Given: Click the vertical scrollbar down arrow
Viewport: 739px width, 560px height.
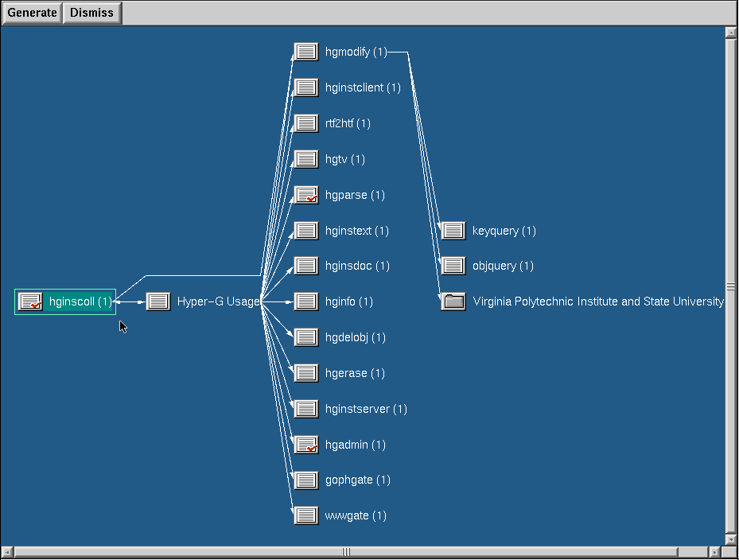Looking at the screenshot, I should point(731,539).
